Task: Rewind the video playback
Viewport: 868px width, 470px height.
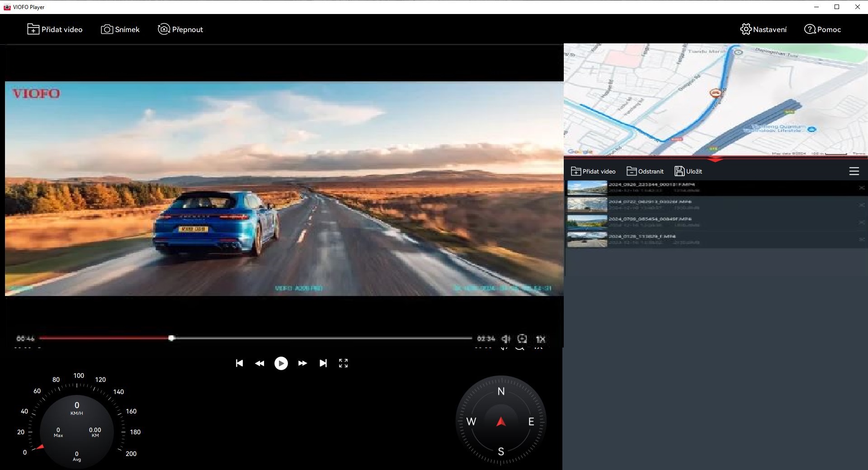Action: coord(259,363)
